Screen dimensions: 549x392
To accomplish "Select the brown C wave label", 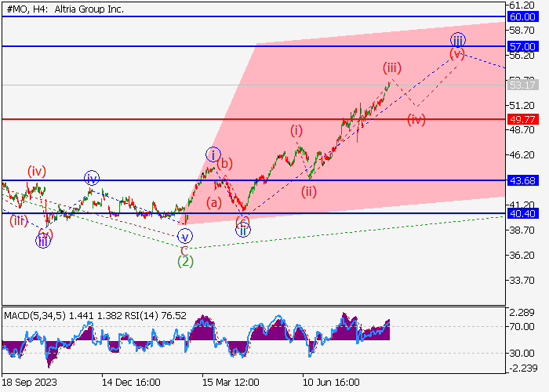I will 184,250.
